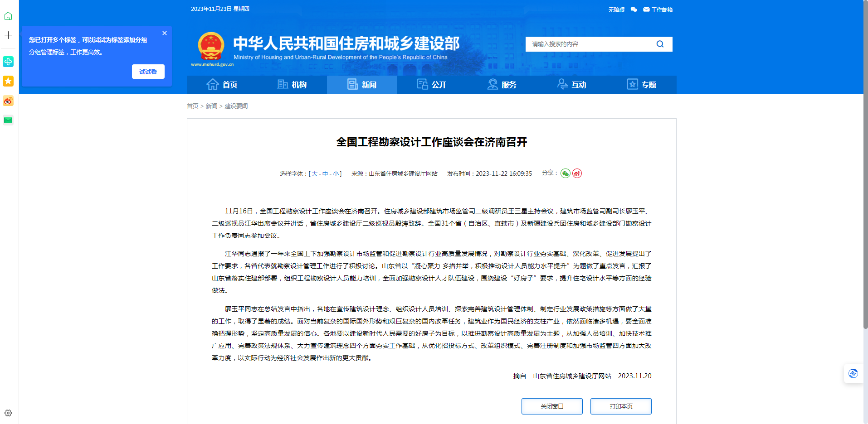
Task: Click the ministry name title 中华人民共和国住房和城乡建设部
Action: pos(346,43)
